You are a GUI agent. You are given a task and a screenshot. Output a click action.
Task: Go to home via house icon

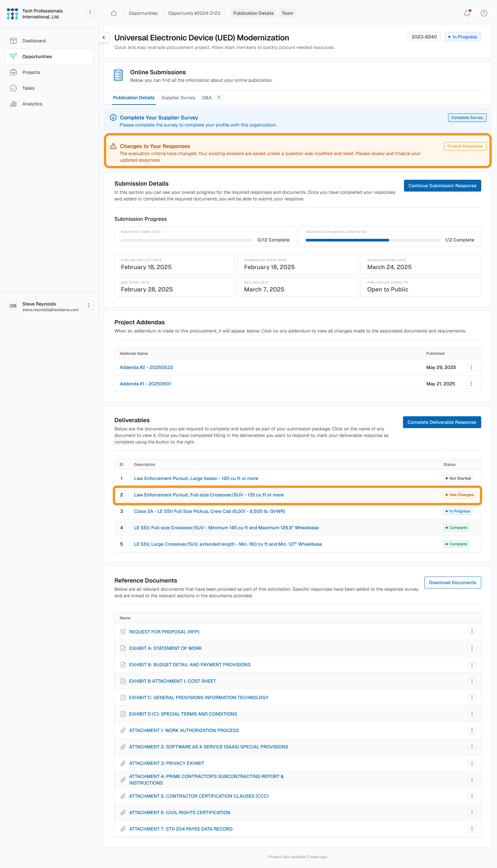click(114, 13)
